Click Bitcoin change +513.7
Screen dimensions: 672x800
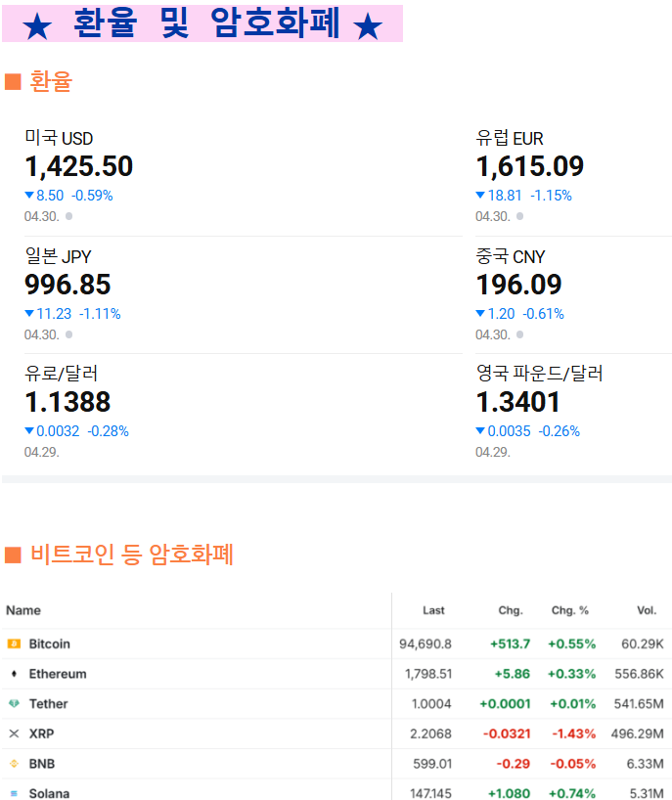pyautogui.click(x=511, y=644)
